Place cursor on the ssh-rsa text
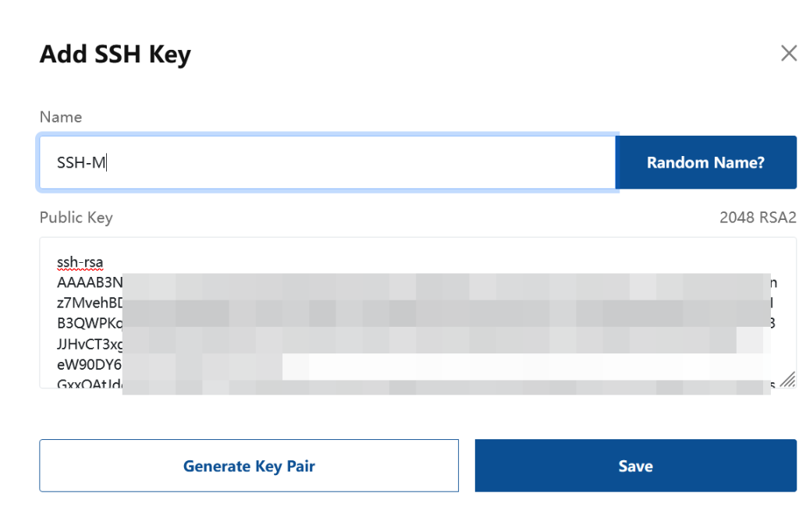 tap(80, 262)
